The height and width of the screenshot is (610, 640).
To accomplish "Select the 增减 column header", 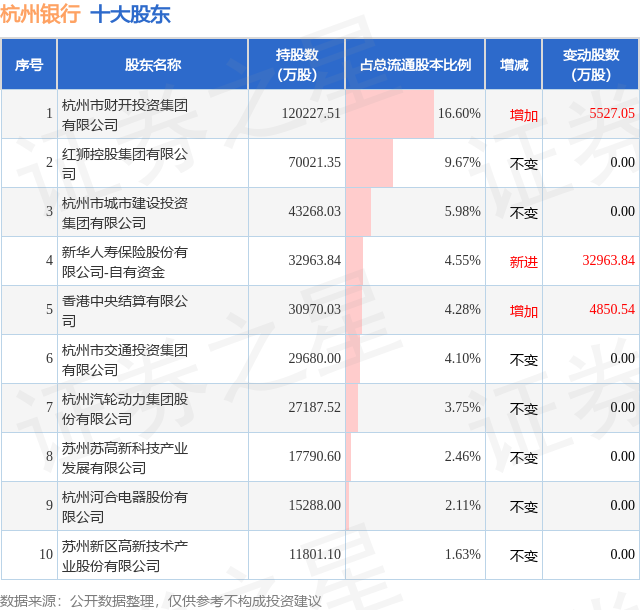I will (513, 65).
